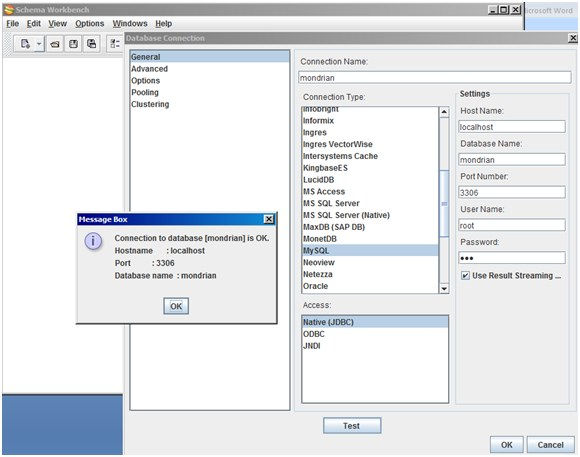Viewport: 580px width, 457px height.
Task: Click scroll up arrow in Connection Type list
Action: pyautogui.click(x=444, y=112)
